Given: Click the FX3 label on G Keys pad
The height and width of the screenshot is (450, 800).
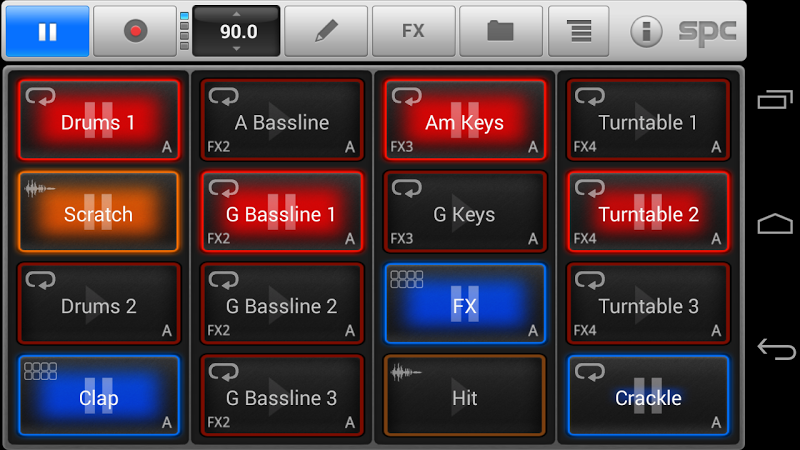Looking at the screenshot, I should (402, 239).
